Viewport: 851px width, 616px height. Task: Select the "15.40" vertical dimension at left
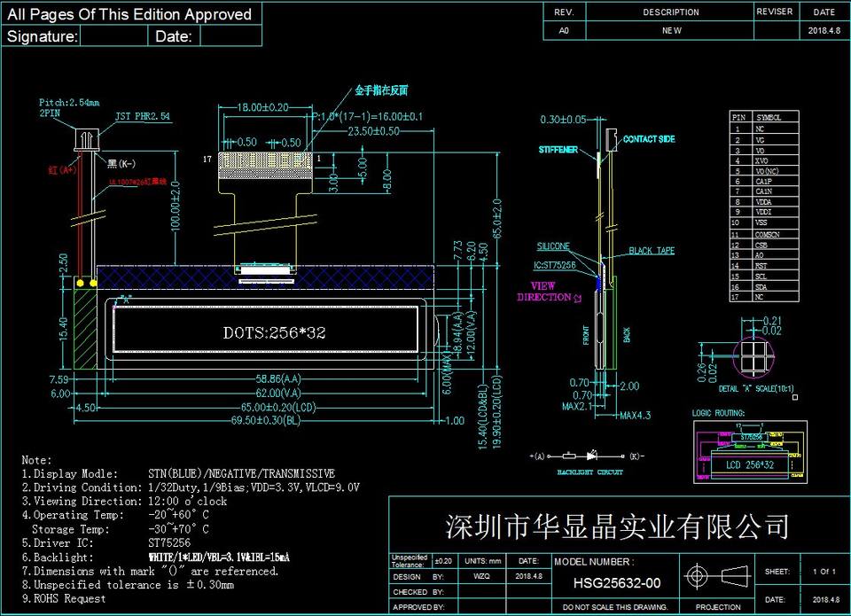tap(63, 330)
